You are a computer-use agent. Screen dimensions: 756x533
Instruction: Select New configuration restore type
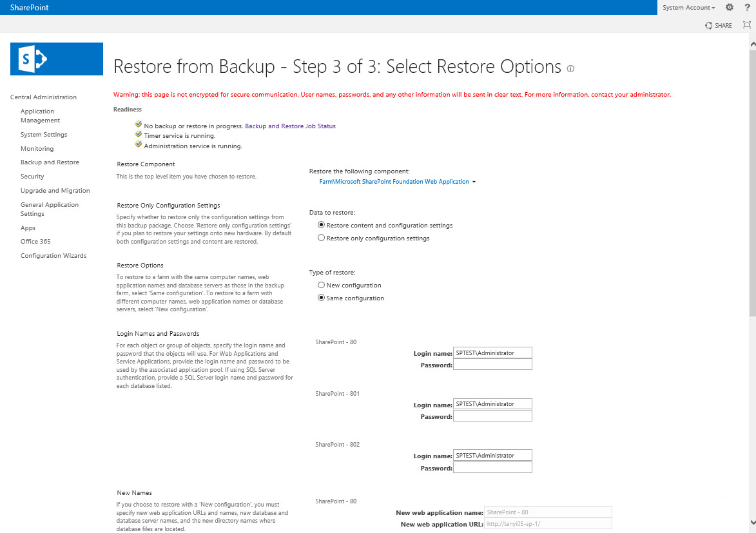coord(321,285)
